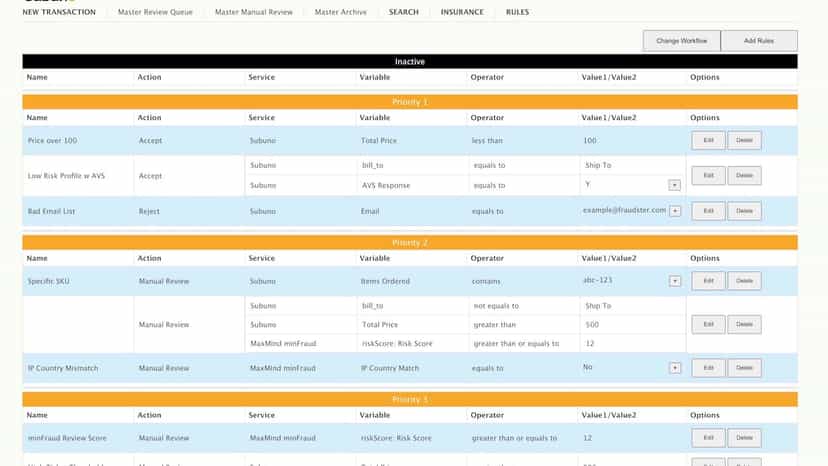The width and height of the screenshot is (828, 466).
Task: Click the Items Ordered variable cell
Action: coord(385,282)
